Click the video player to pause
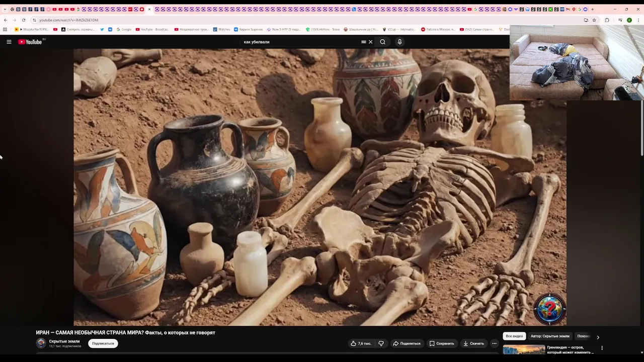The height and width of the screenshot is (362, 644). click(x=320, y=187)
